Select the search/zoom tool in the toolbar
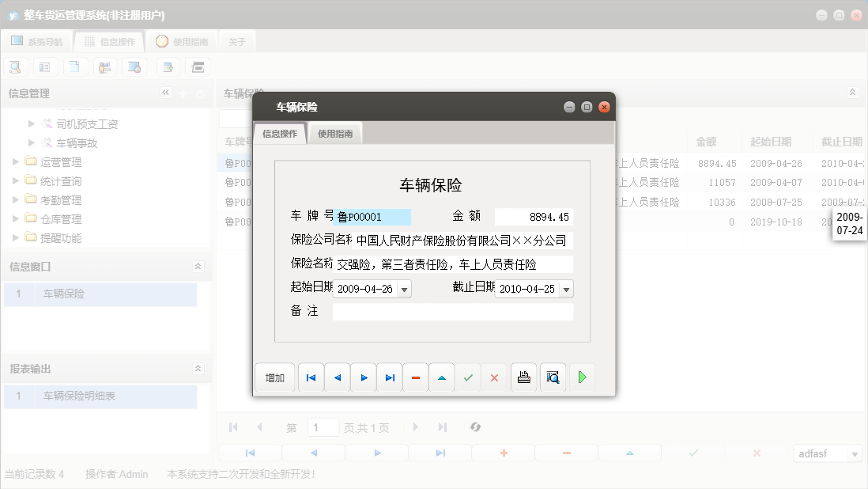Image resolution: width=868 pixels, height=489 pixels. pyautogui.click(x=15, y=66)
